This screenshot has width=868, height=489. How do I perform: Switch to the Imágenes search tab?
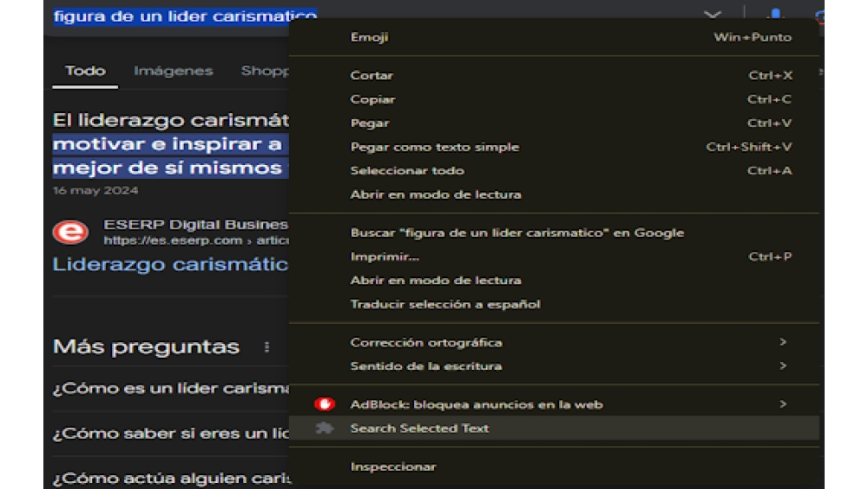174,71
